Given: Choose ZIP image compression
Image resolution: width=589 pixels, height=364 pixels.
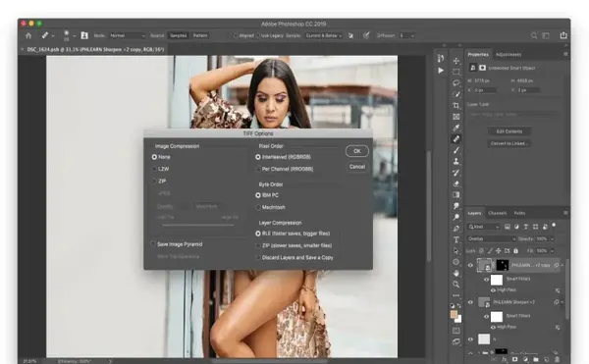Looking at the screenshot, I should (x=154, y=182).
